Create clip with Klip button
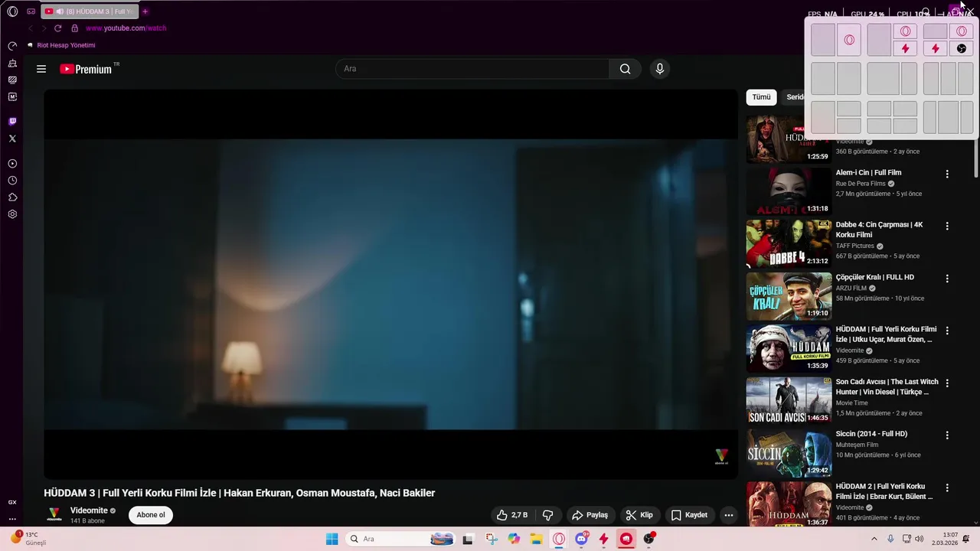 pos(639,515)
